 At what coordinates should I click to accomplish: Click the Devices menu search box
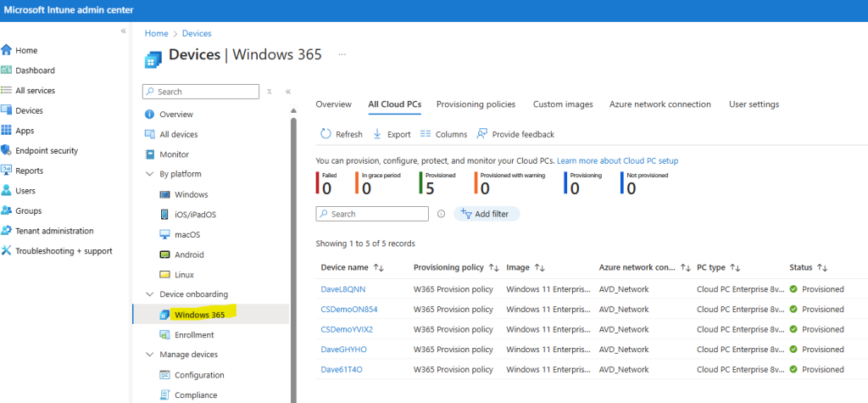pos(200,92)
